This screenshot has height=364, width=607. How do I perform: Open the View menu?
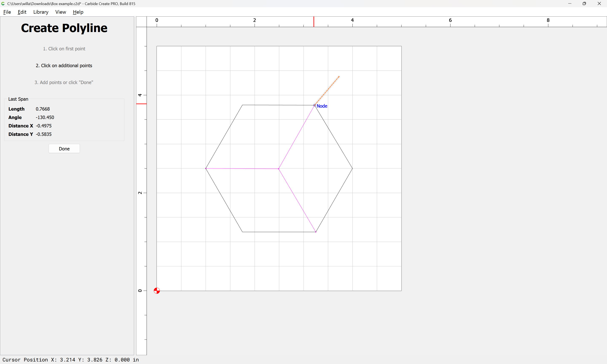pos(61,12)
